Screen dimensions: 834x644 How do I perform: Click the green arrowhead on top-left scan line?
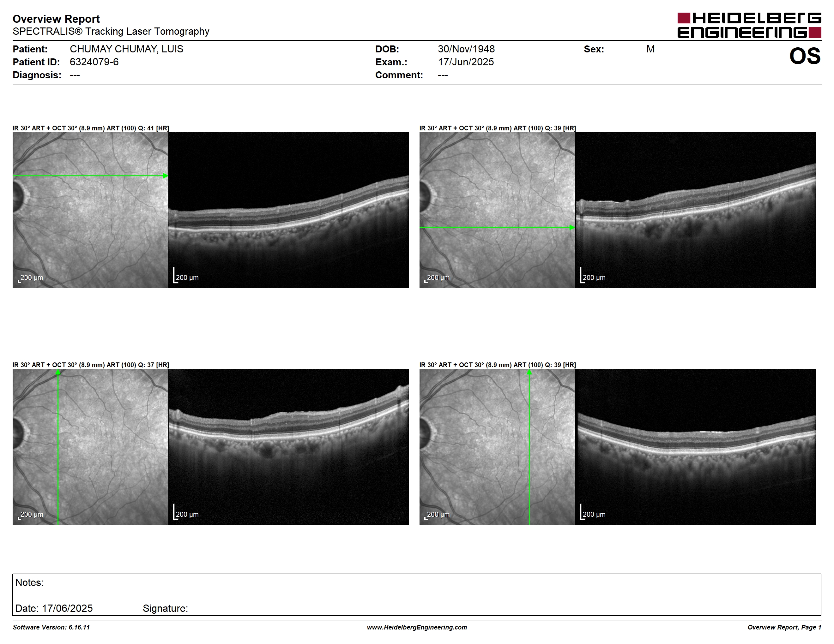(165, 176)
